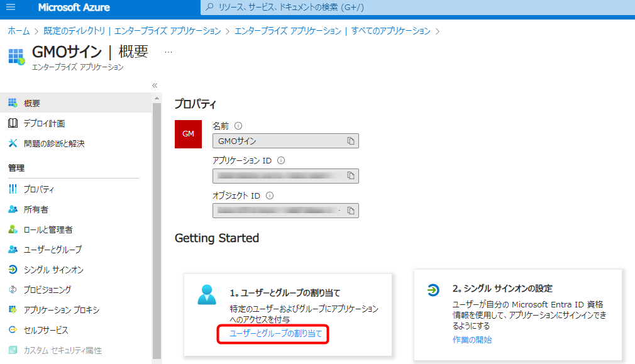
Task: Open デプロイ計画 in the left menu
Action: pos(75,123)
